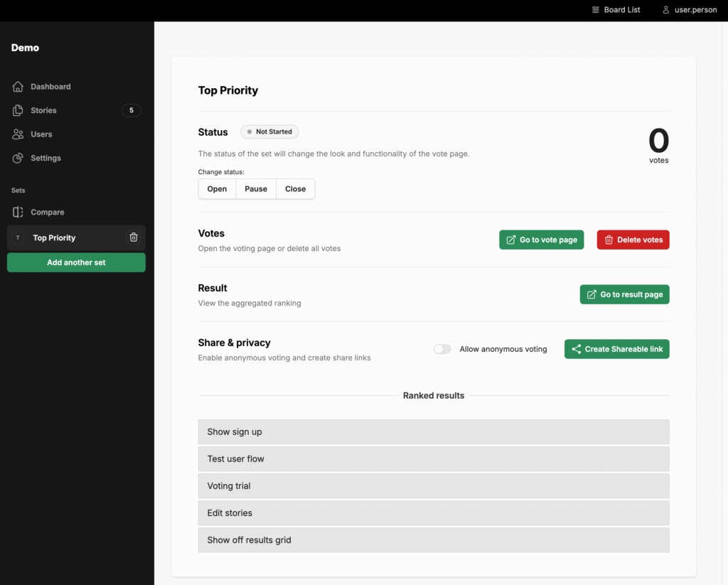Click the Users people icon
Screen dimensions: 728x585
18,134
